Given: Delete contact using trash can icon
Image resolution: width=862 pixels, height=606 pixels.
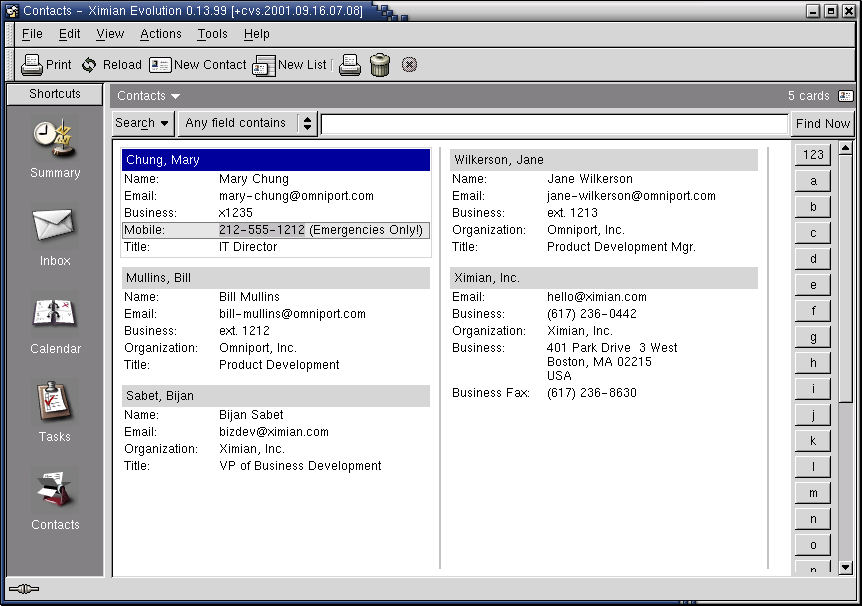Looking at the screenshot, I should [380, 65].
